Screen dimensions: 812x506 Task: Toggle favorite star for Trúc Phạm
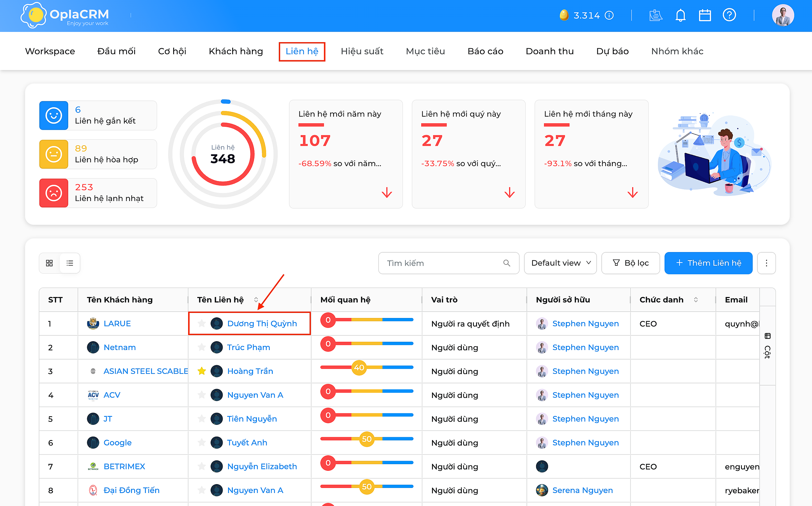tap(201, 347)
